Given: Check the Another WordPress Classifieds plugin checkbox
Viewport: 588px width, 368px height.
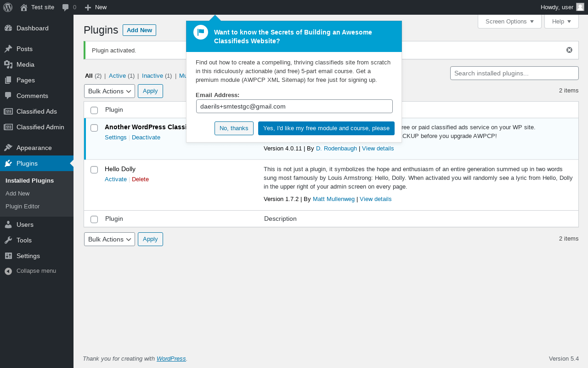Looking at the screenshot, I should pyautogui.click(x=94, y=127).
